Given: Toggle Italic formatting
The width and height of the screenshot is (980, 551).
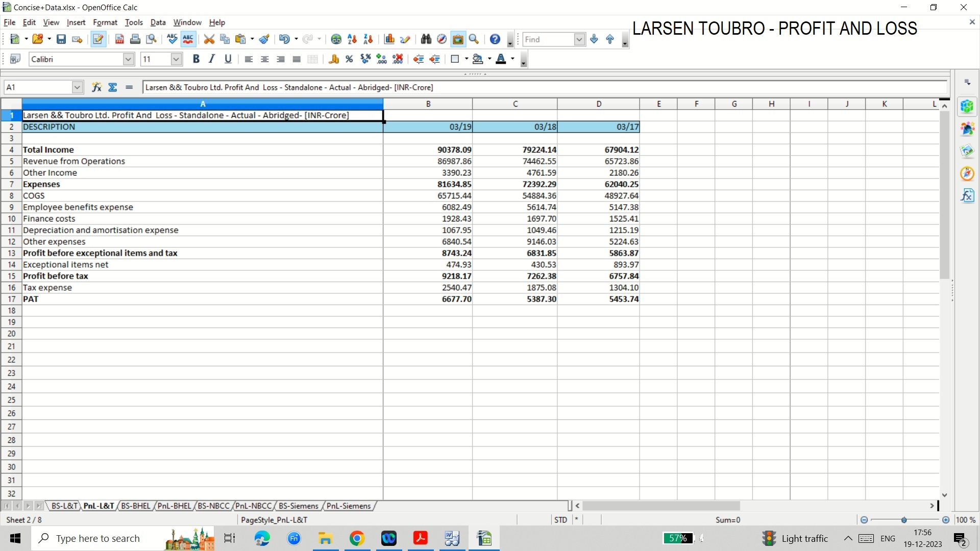Looking at the screenshot, I should pos(212,59).
